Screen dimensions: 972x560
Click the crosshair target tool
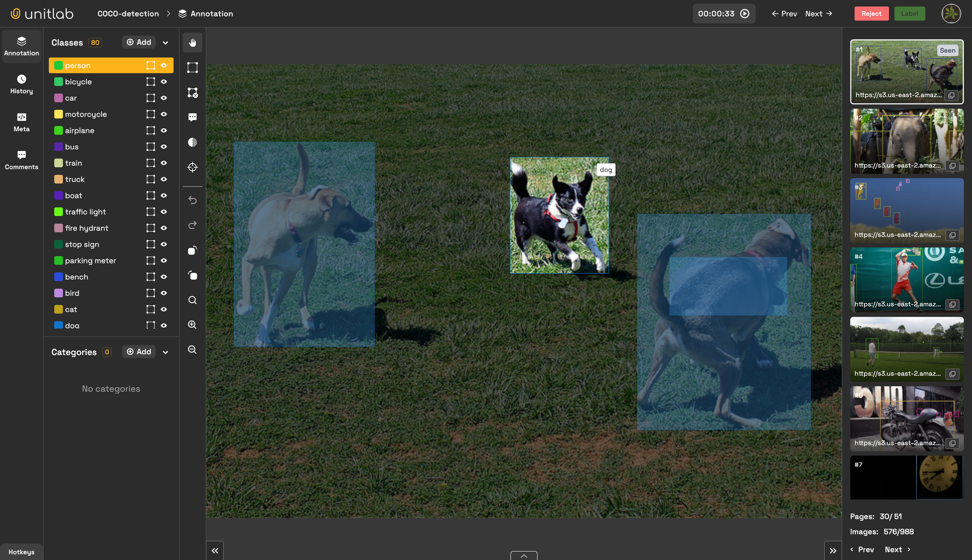(x=192, y=168)
